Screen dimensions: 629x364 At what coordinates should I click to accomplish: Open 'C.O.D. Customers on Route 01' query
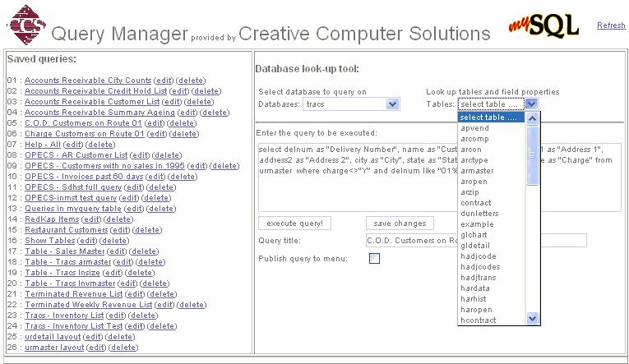83,123
